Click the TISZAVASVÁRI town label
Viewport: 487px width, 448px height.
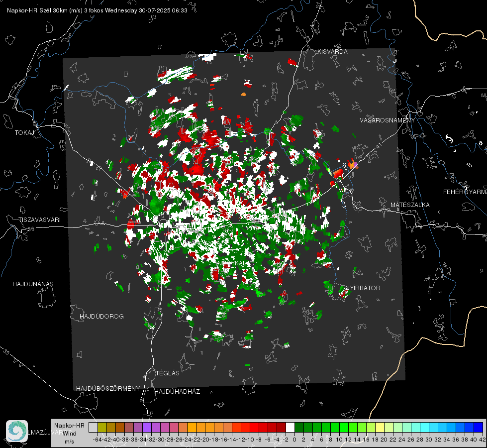coord(39,220)
